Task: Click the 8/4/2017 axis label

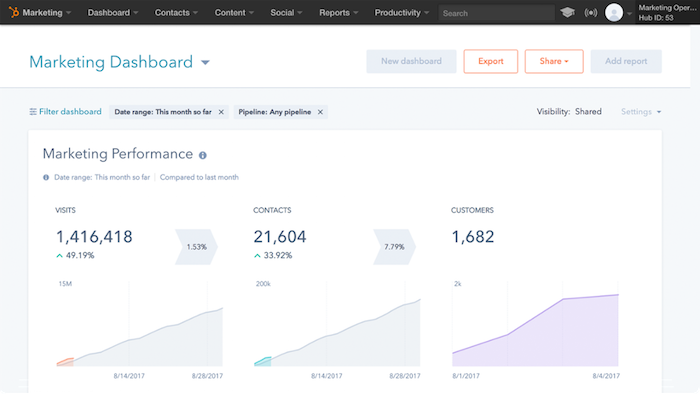Action: 606,376
